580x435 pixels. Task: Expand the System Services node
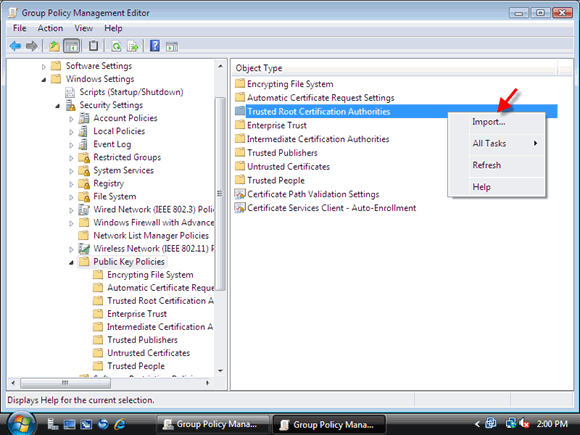[x=71, y=171]
